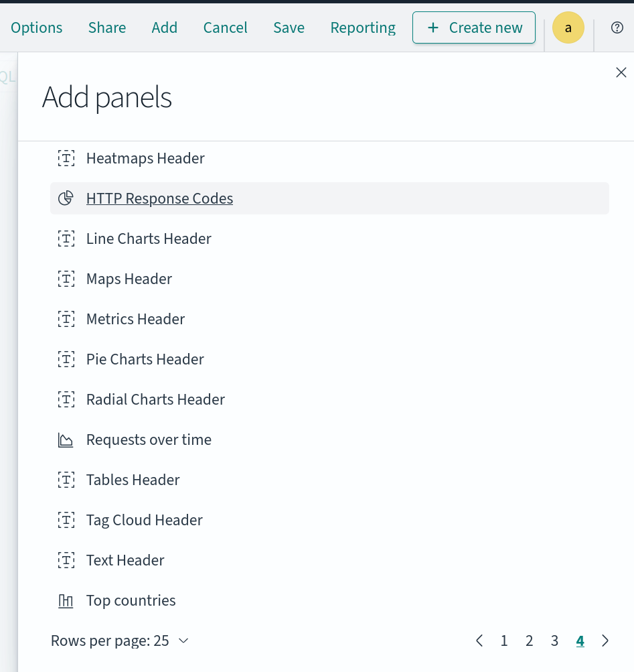
Task: Save the dashboard
Action: (289, 27)
